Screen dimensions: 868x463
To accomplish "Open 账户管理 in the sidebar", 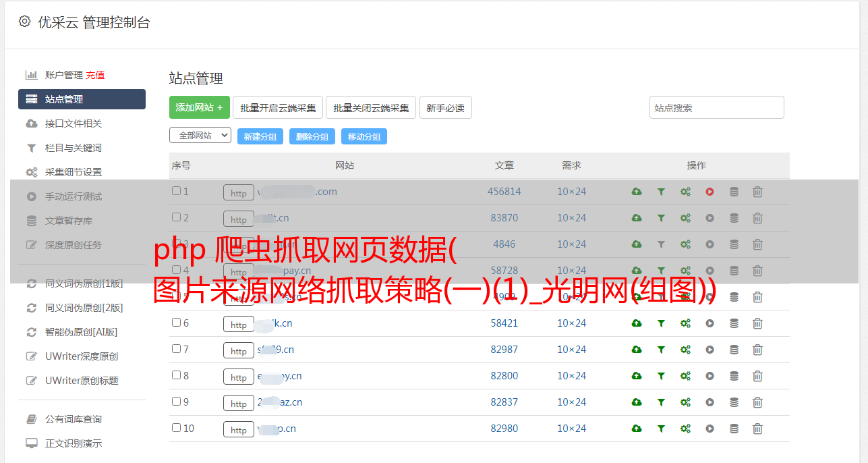I will 63,75.
